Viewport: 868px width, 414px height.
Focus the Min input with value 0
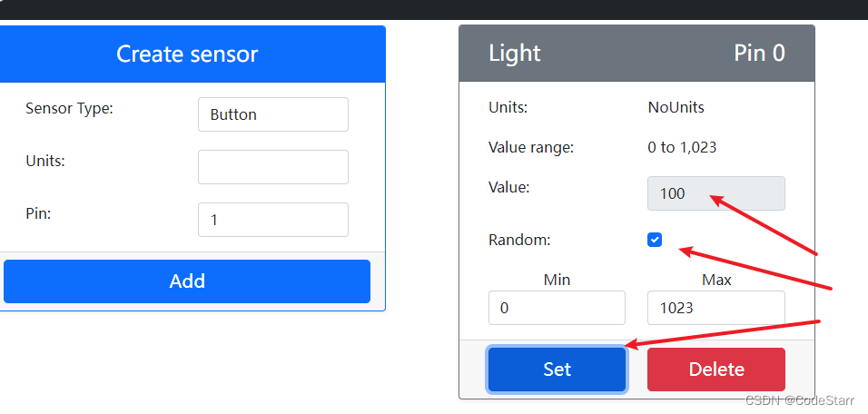[557, 308]
